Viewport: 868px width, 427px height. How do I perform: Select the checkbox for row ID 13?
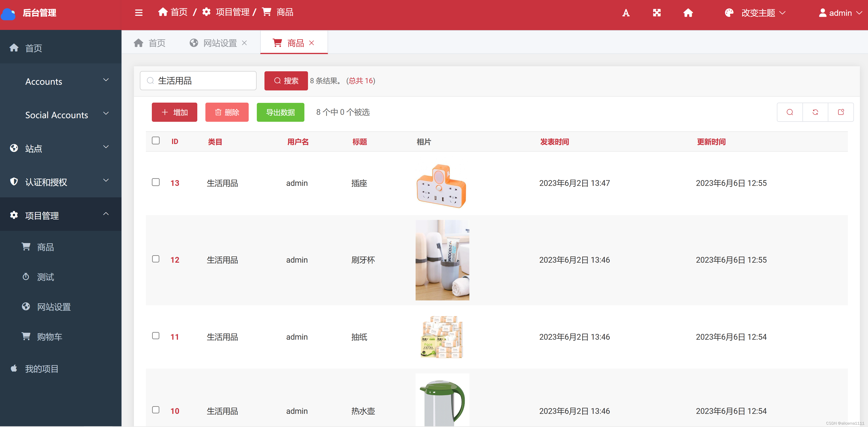click(x=156, y=182)
